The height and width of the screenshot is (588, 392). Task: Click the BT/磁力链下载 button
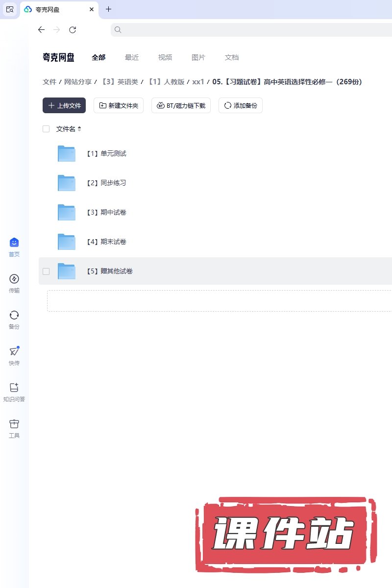click(181, 105)
